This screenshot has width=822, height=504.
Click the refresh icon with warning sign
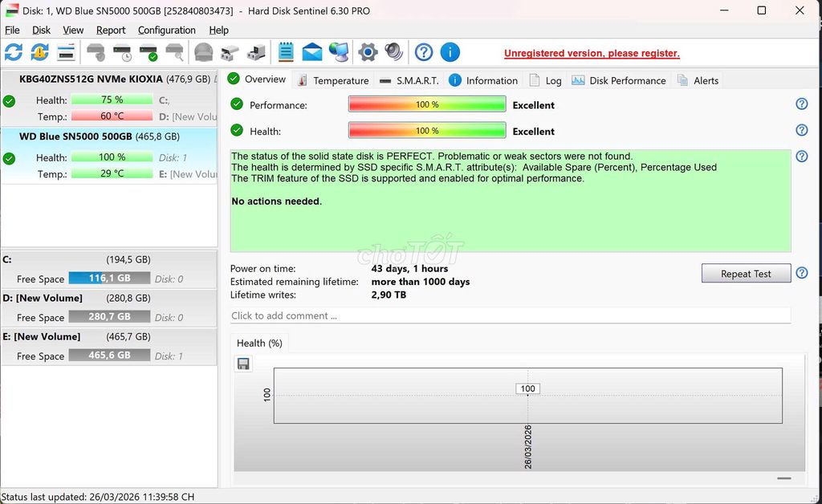point(39,52)
